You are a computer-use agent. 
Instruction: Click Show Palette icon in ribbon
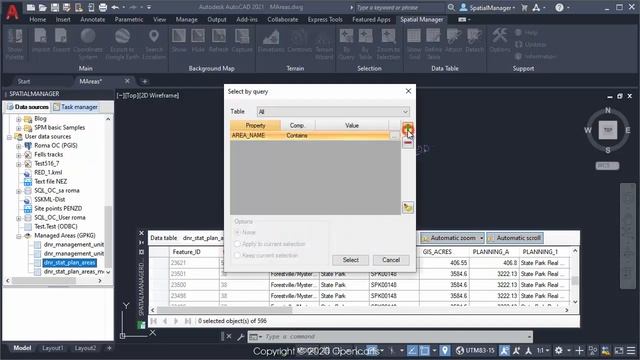(15, 44)
